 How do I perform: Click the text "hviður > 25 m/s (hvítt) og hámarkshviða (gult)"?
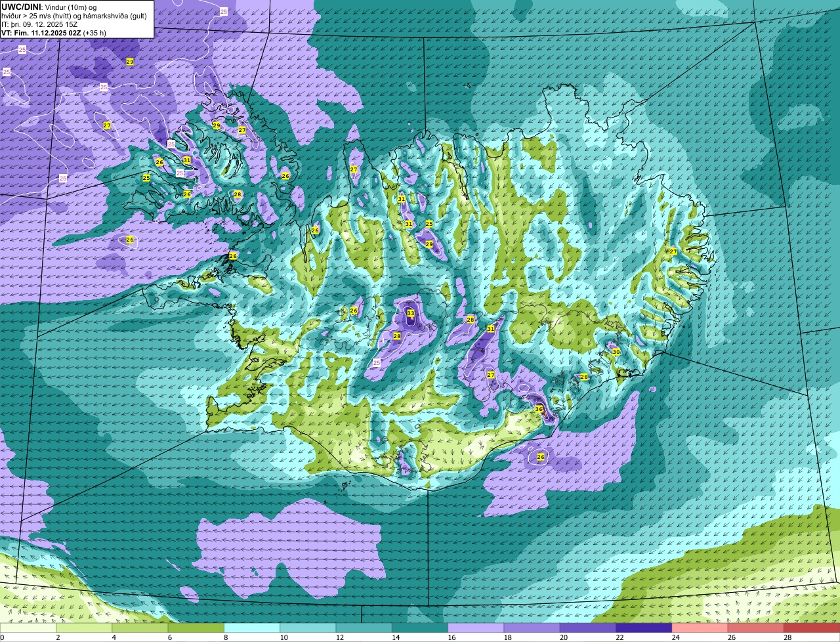click(74, 16)
